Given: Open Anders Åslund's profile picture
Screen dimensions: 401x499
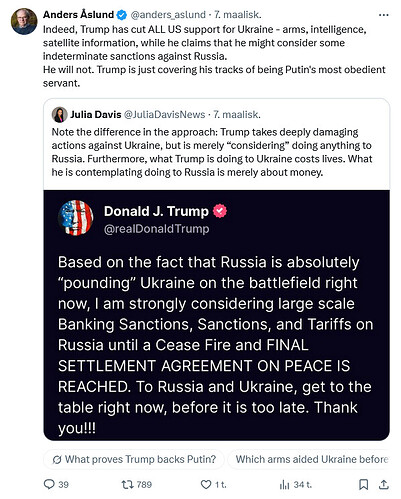Looking at the screenshot, I should (24, 21).
